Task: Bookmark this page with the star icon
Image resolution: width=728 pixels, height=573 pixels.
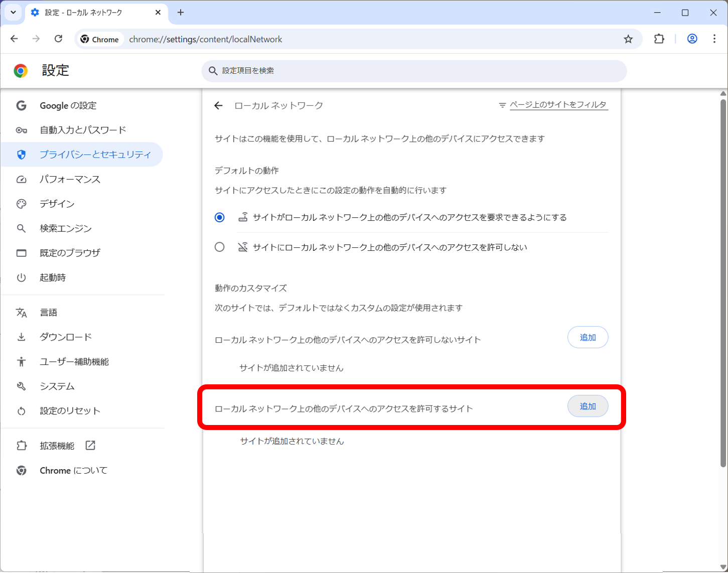Action: (628, 39)
